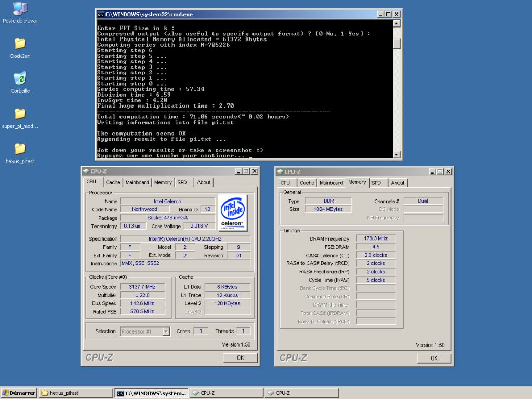Screen dimensions: 532x399
Task: Click the Code Name Northwood field
Action: (144, 209)
